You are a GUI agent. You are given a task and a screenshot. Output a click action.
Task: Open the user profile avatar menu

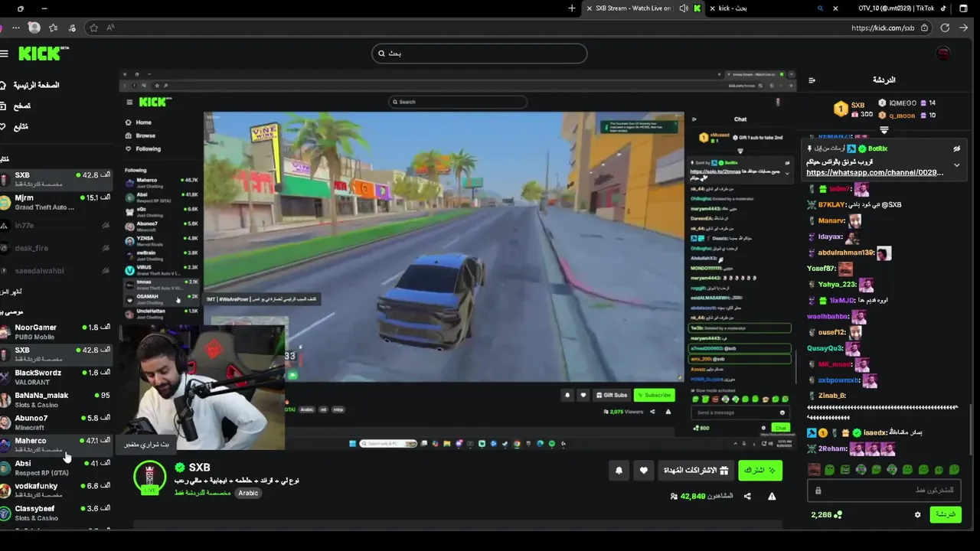943,54
